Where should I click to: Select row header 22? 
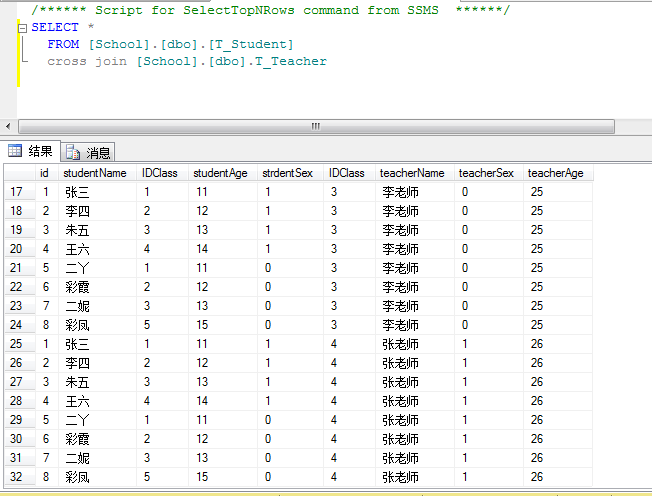[20, 287]
